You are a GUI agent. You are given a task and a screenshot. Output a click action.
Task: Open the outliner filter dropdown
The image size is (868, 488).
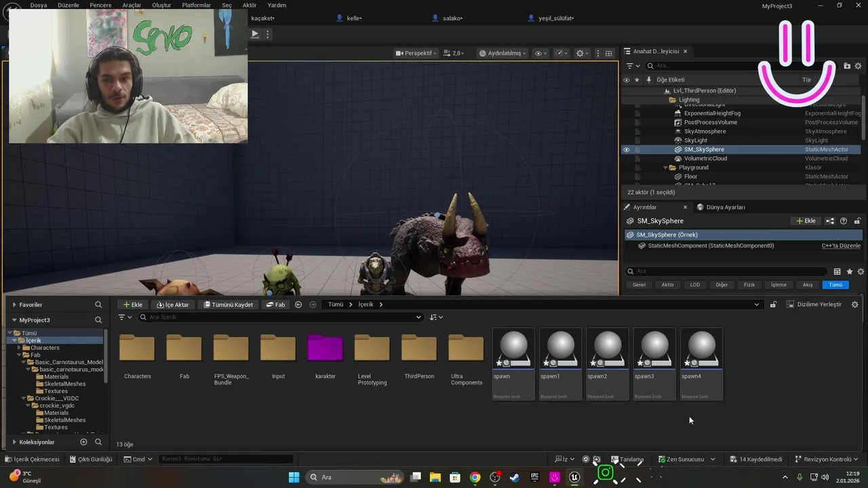click(633, 66)
